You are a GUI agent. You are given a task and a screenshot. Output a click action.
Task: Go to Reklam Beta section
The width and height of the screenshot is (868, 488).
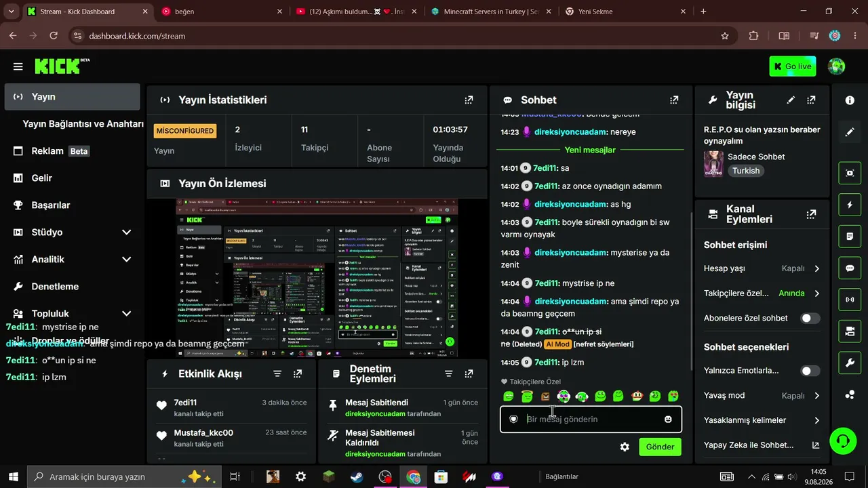[x=73, y=151]
